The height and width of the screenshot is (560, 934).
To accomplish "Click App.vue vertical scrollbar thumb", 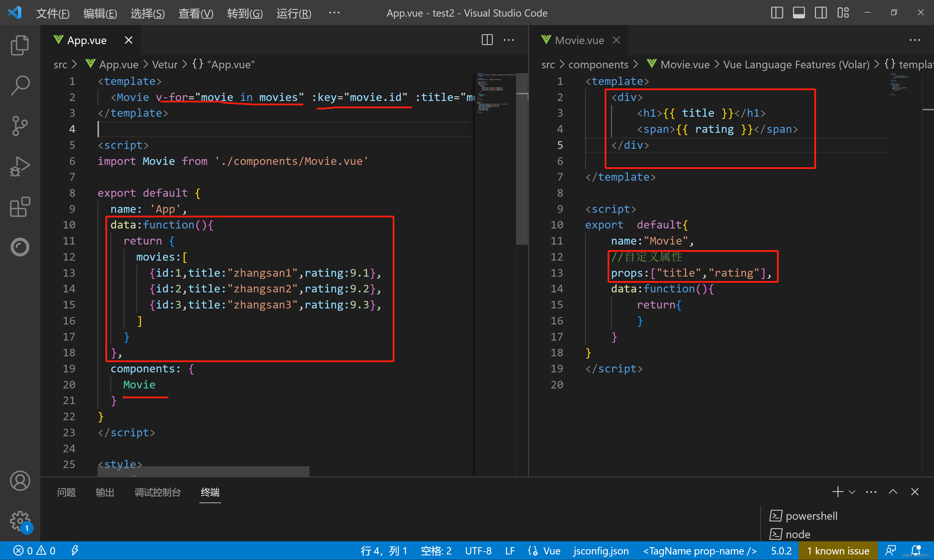I will pos(522,159).
